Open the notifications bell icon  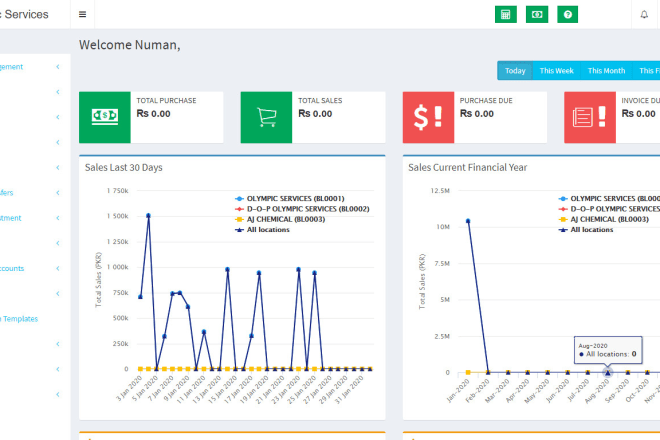644,14
